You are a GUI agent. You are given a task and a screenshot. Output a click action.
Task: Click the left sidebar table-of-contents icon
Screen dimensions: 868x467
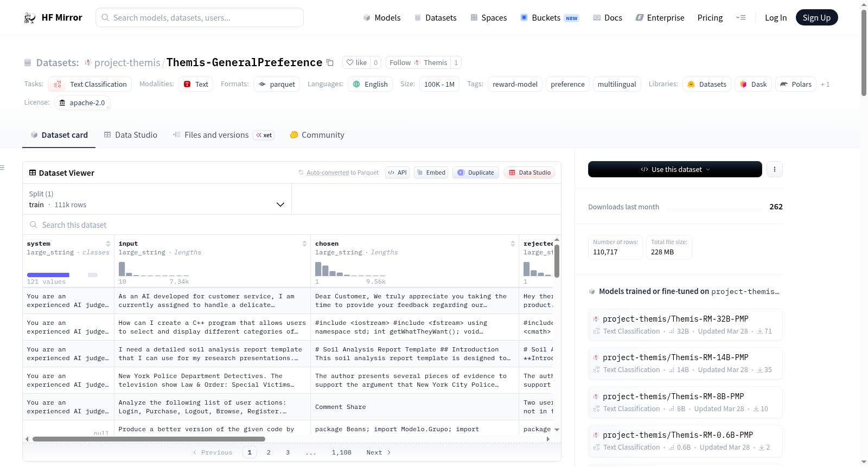(x=2, y=168)
